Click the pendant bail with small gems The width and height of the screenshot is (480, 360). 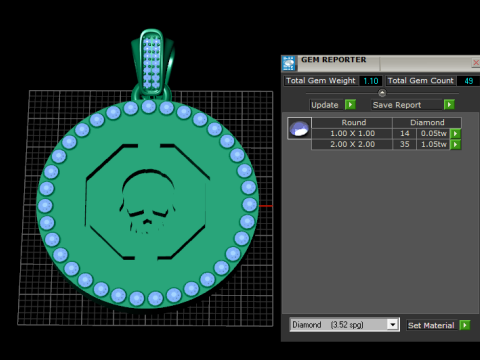(152, 63)
